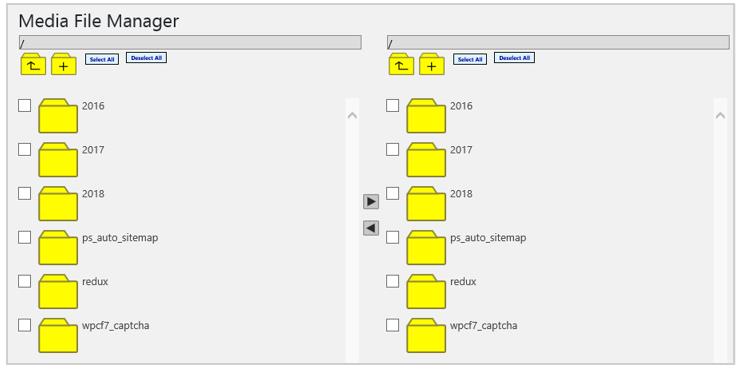This screenshot has width=740, height=371.
Task: Open wpcf7_captcha folder icon in right pane
Action: point(426,335)
